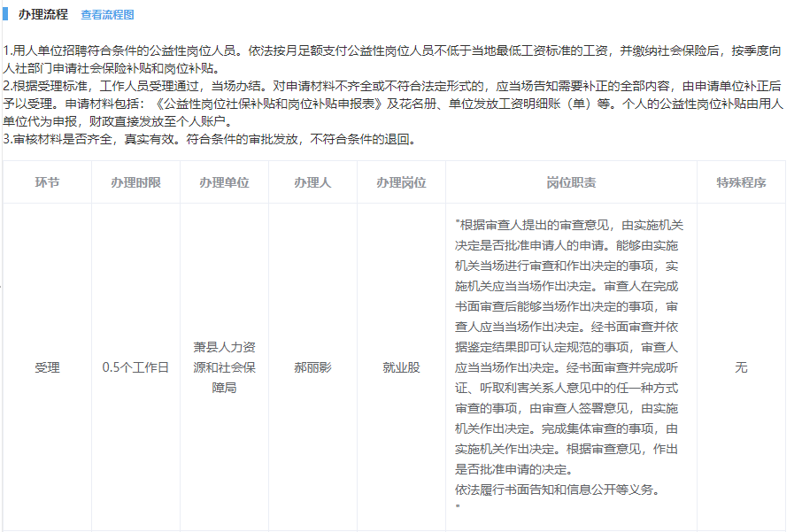
Task: Click the line 依法履行书面告知和信息公开等义务
Action: (558, 490)
